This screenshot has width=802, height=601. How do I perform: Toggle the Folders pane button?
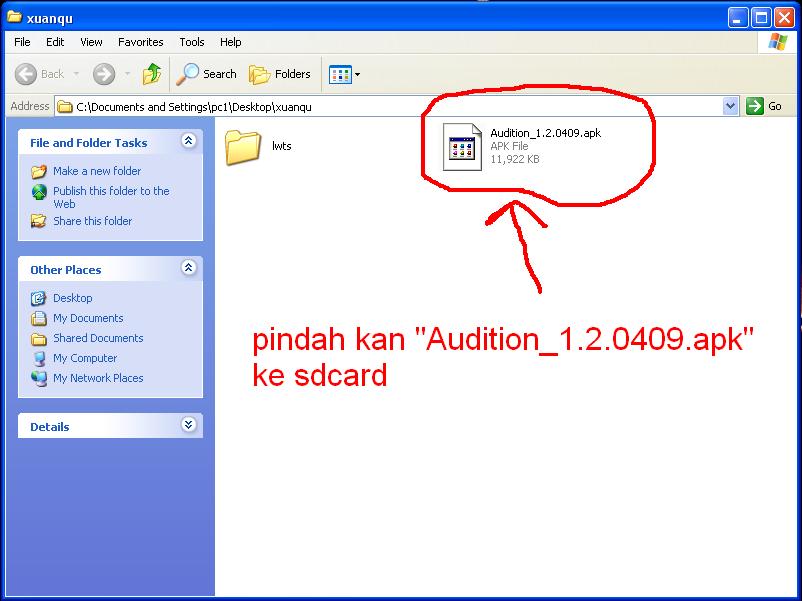tap(280, 74)
